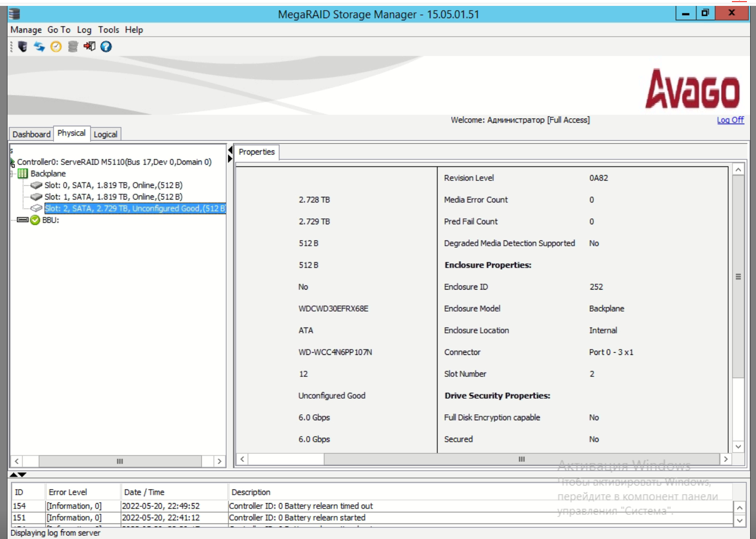Viewport: 756px width, 539px height.
Task: Sort log by ID column header
Action: coord(29,492)
